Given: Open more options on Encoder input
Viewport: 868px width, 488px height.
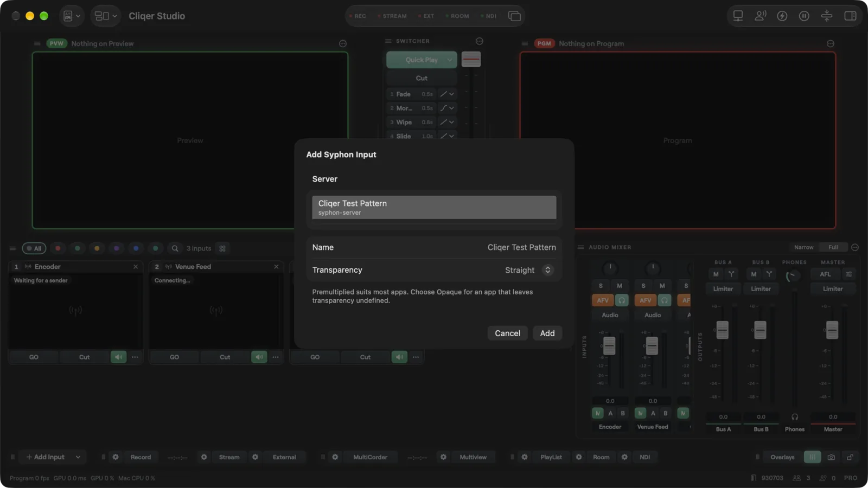Looking at the screenshot, I should [x=135, y=357].
